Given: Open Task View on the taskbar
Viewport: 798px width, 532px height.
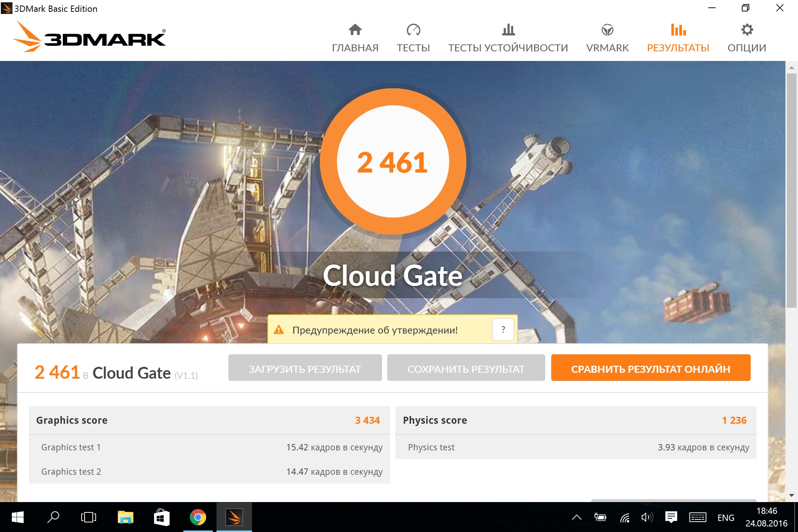Looking at the screenshot, I should point(89,517).
